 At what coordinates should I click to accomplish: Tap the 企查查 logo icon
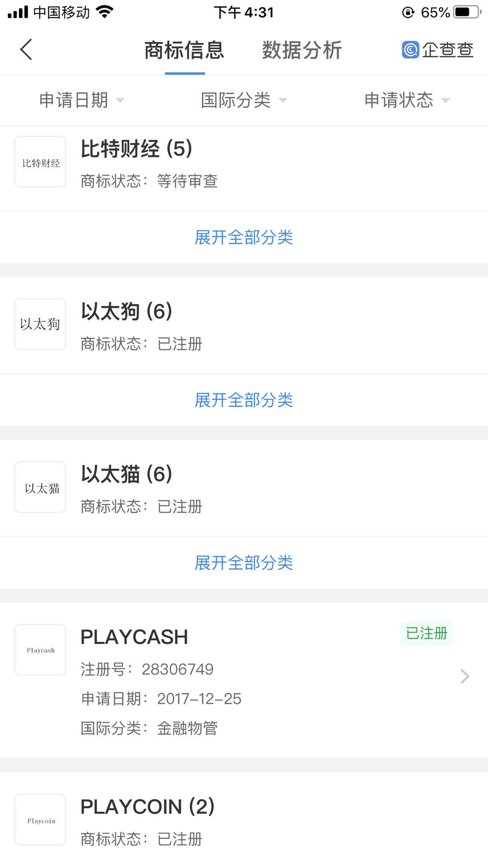click(x=410, y=50)
